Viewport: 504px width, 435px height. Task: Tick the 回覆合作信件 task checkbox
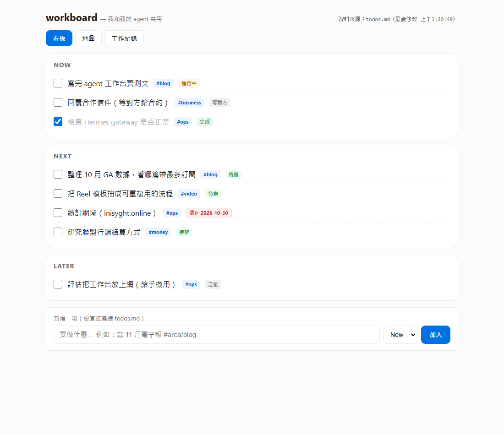(x=58, y=103)
